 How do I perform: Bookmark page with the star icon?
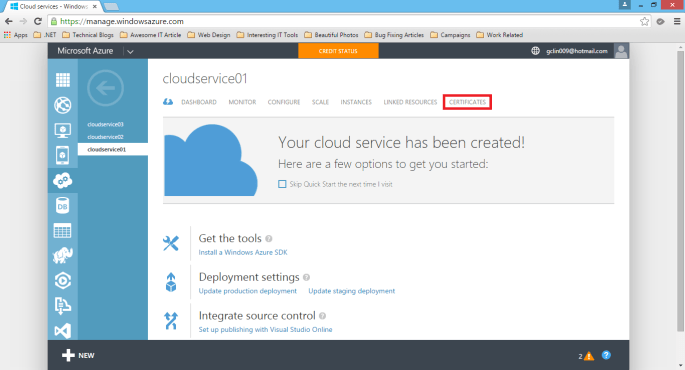click(644, 21)
